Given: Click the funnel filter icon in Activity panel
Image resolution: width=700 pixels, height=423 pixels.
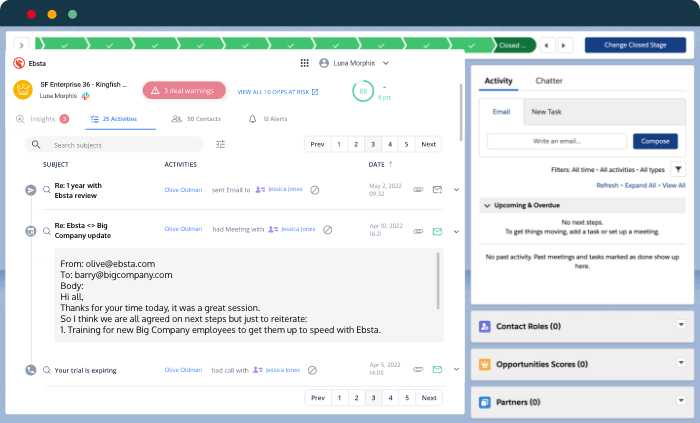Looking at the screenshot, I should (678, 170).
